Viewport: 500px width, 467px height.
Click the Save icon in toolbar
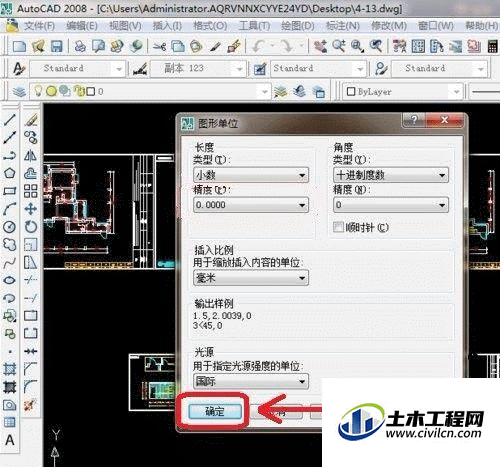(x=57, y=46)
